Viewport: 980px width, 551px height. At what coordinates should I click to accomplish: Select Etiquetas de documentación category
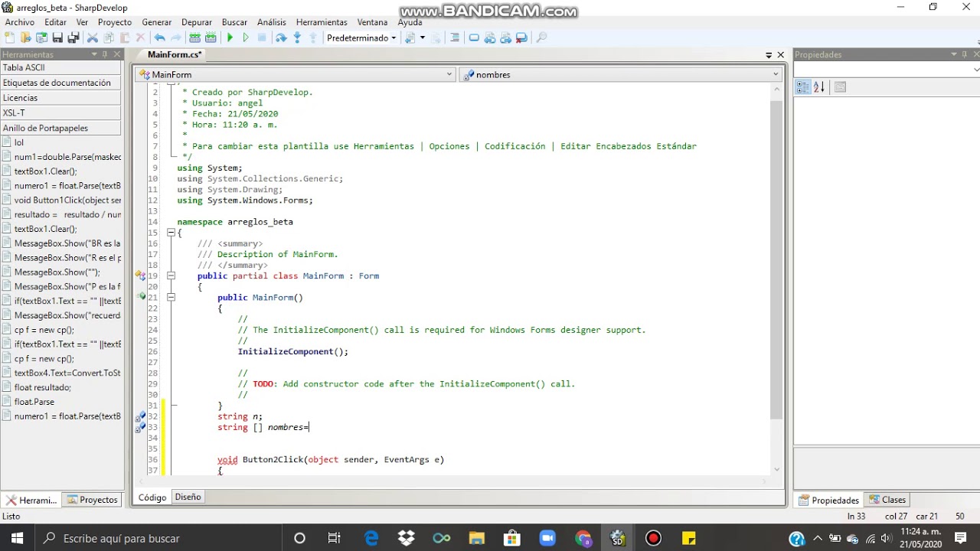tap(61, 83)
